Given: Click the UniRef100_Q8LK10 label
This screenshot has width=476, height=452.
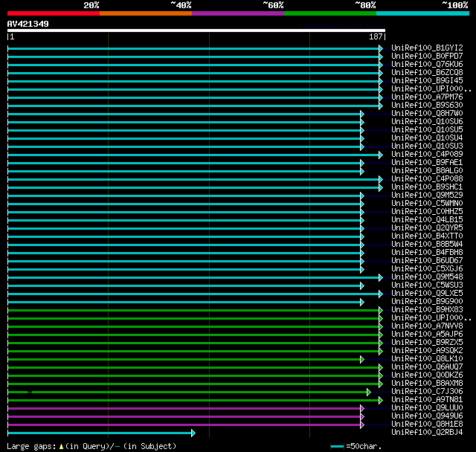Looking at the screenshot, I should pos(427,359).
